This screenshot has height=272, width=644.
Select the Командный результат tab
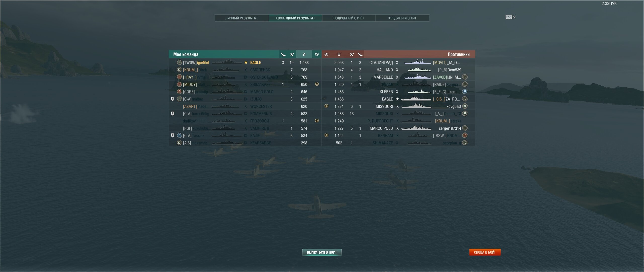point(295,18)
